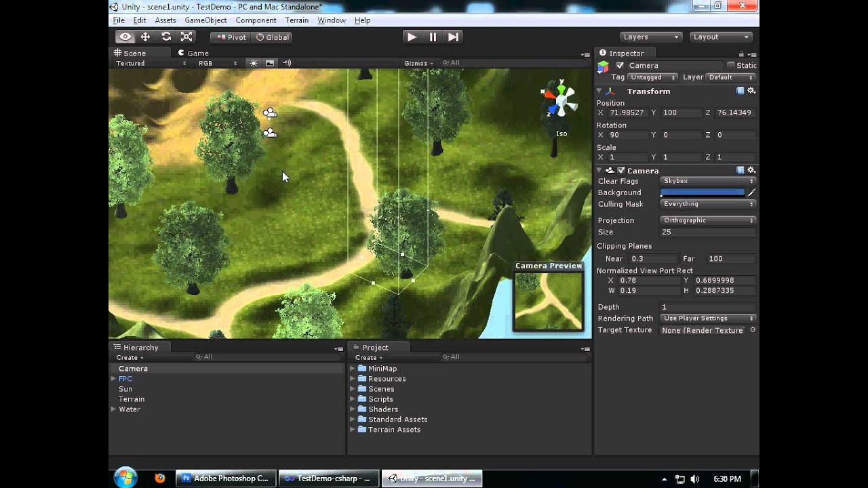Screen dimensions: 868x488
Task: Open the Hierarchy Create dropdown
Action: coord(130,357)
